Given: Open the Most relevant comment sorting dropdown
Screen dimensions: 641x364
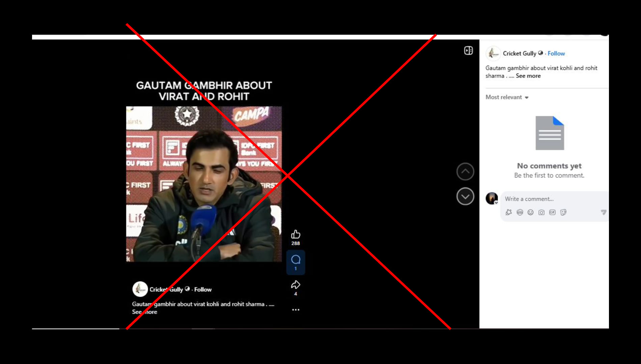Looking at the screenshot, I should tap(507, 97).
